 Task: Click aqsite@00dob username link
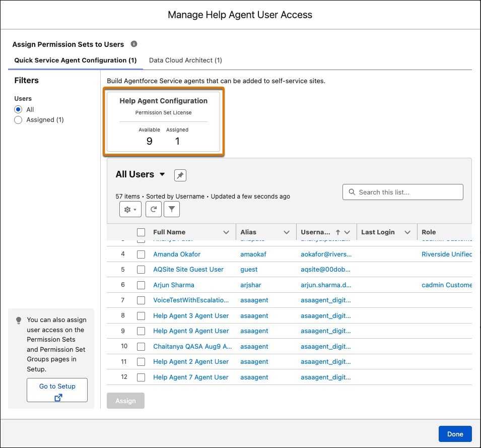point(325,270)
